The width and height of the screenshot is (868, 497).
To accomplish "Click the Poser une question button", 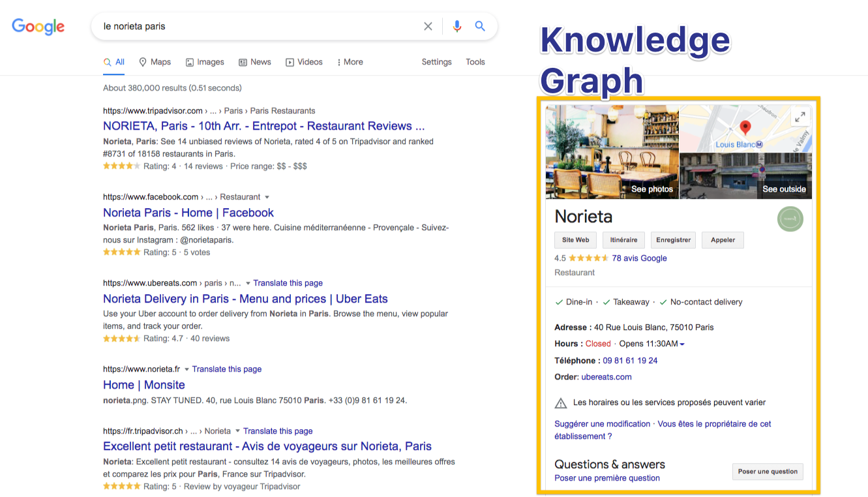I will [768, 472].
